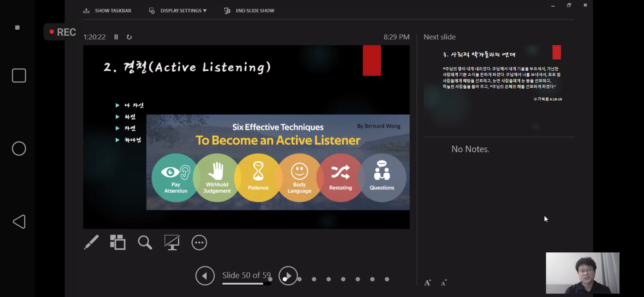Screen dimensions: 644x297
Task: Increase the notes text size
Action: pyautogui.click(x=427, y=283)
